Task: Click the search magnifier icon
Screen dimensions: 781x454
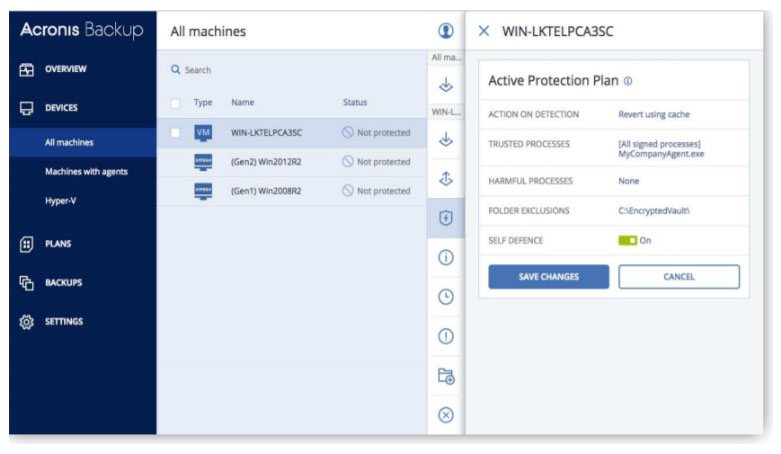Action: coord(175,70)
